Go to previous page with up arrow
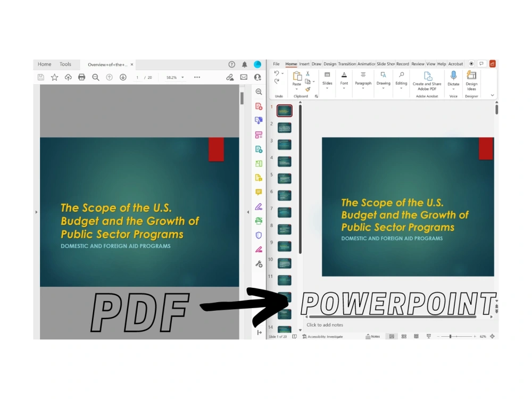This screenshot has width=532, height=399. pos(109,77)
